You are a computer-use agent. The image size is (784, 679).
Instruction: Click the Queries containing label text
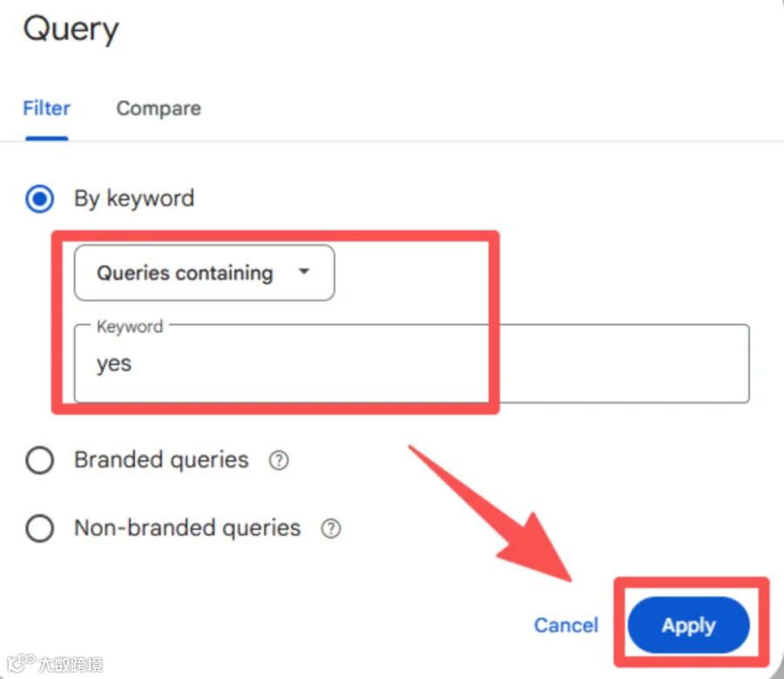point(185,273)
